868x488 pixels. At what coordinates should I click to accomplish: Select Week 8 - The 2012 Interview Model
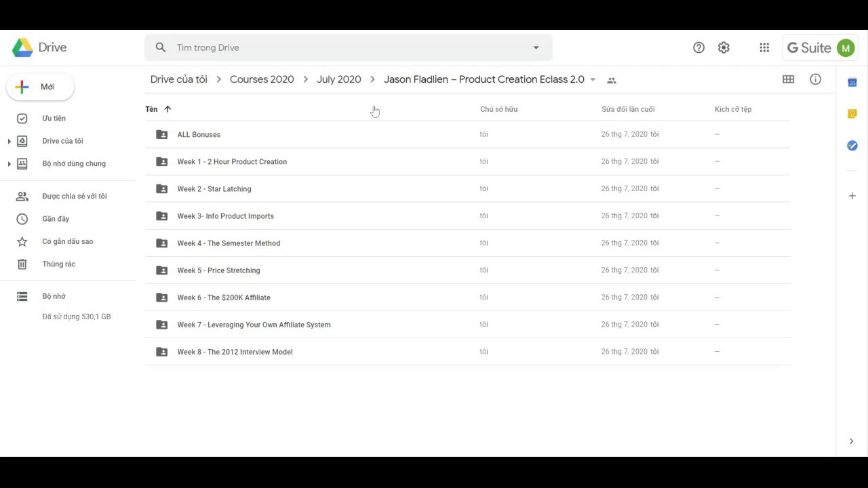point(235,351)
